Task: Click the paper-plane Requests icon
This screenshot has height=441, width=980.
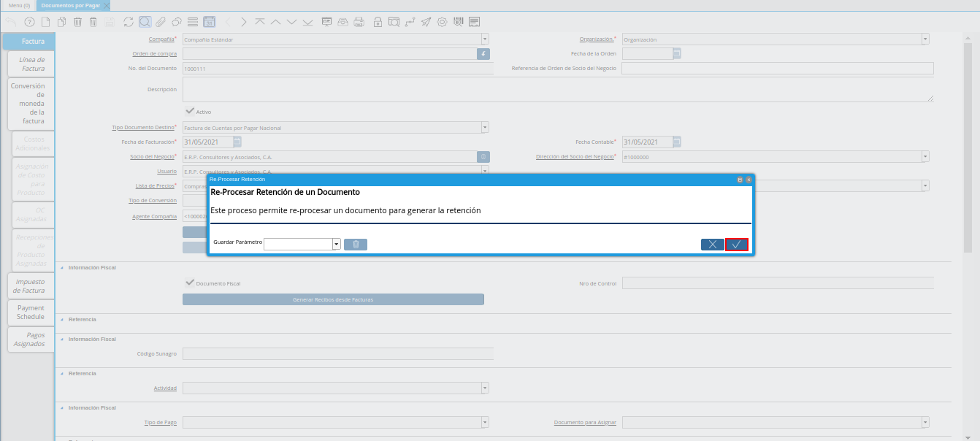Action: tap(426, 22)
